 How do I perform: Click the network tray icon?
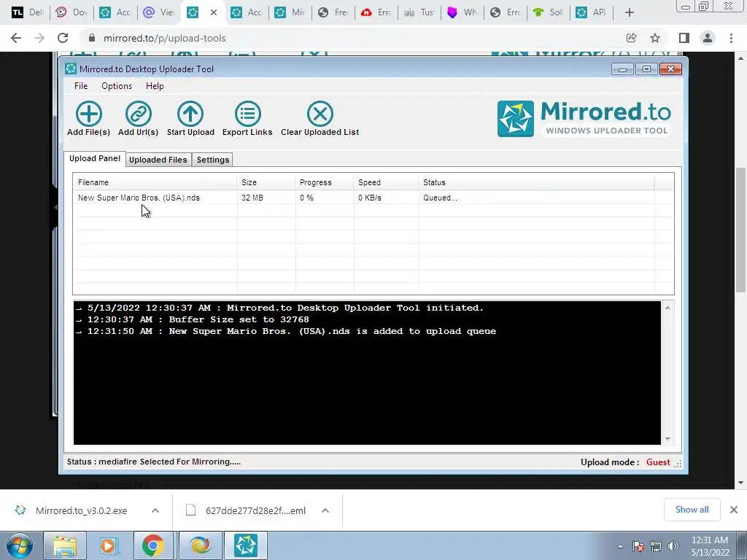(x=656, y=546)
